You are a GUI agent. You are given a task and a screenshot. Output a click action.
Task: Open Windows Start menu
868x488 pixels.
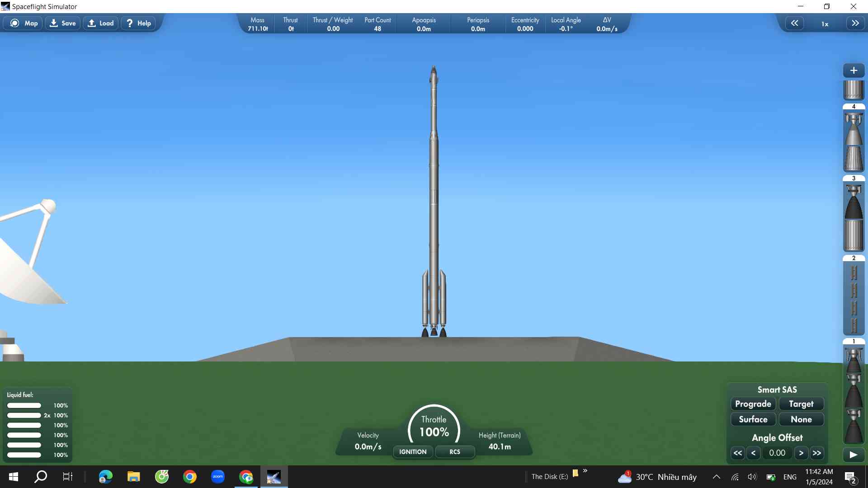click(14, 477)
